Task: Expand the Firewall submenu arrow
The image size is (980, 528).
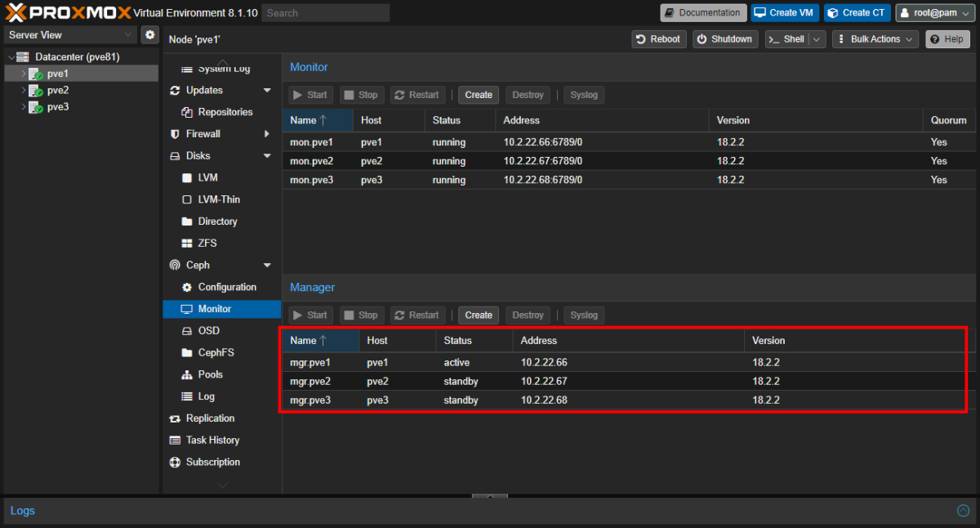Action: 267,134
